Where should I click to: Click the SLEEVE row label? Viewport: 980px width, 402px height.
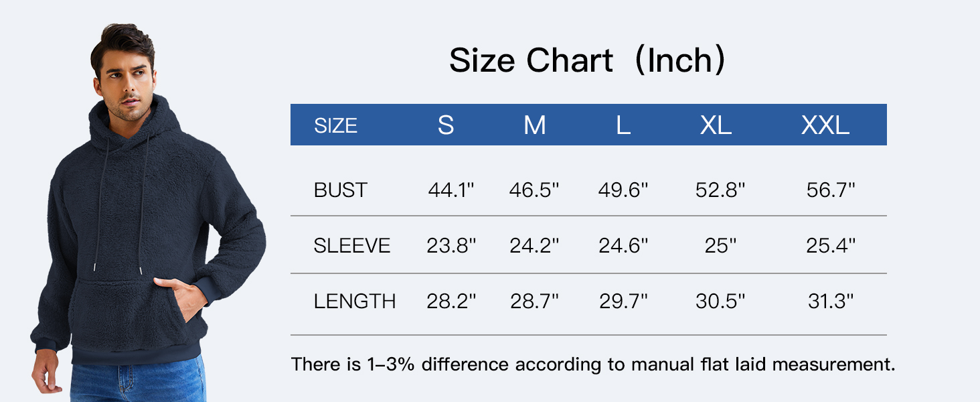[x=352, y=246]
